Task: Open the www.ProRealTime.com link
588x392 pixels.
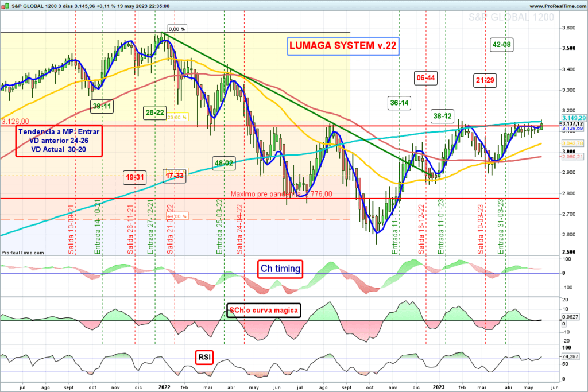Action: (x=558, y=6)
